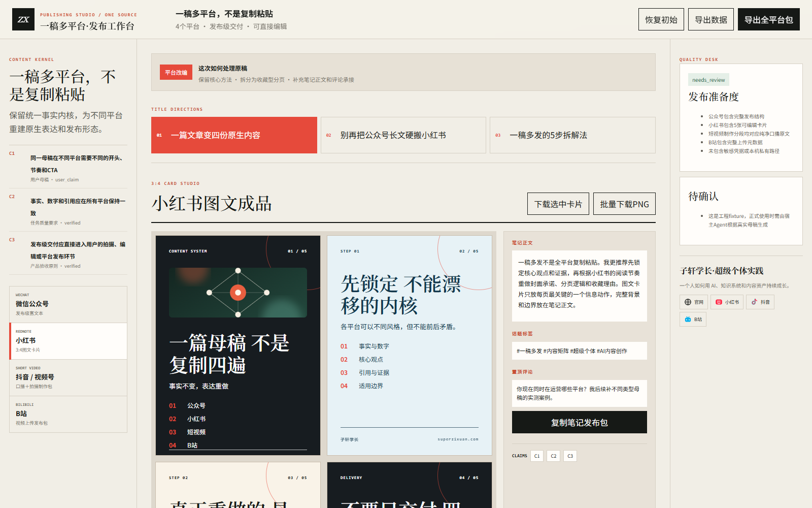Click the 待确认 heading
The width and height of the screenshot is (812, 508).
coord(703,196)
